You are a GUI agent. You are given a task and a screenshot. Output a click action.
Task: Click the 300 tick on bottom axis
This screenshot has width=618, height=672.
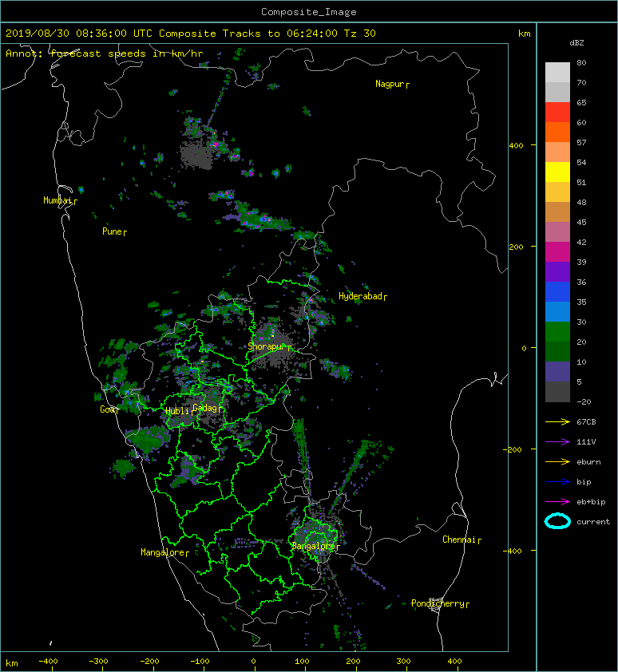pyautogui.click(x=403, y=662)
